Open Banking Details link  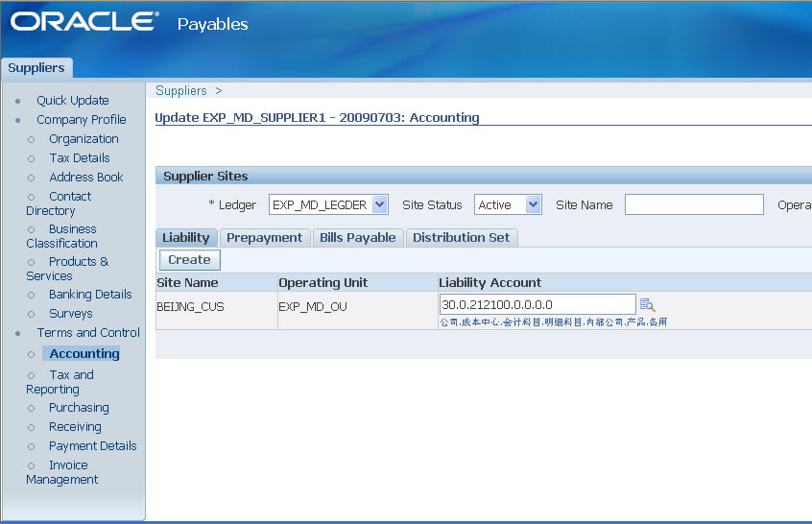click(x=90, y=295)
